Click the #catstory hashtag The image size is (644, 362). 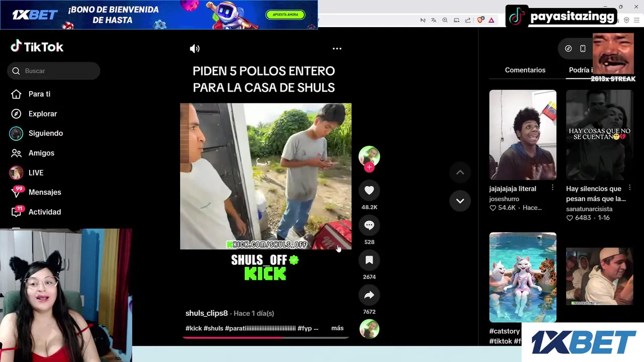tap(505, 331)
